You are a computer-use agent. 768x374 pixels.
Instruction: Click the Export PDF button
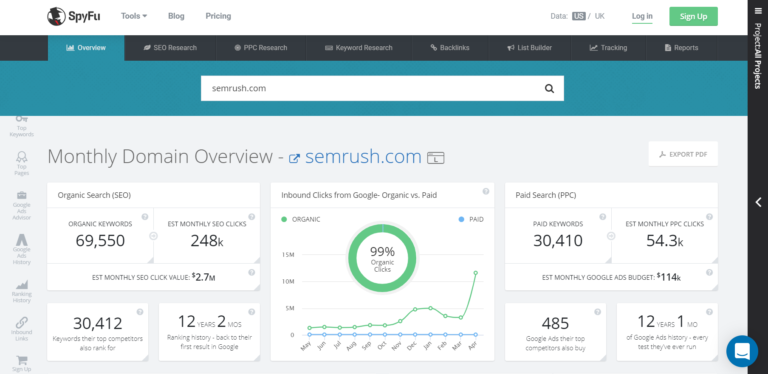click(683, 154)
